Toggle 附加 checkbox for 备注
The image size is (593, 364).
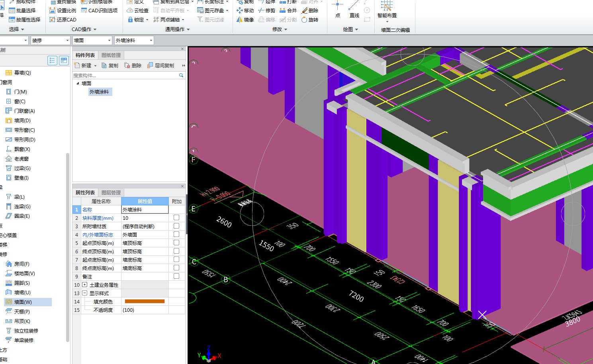[176, 276]
